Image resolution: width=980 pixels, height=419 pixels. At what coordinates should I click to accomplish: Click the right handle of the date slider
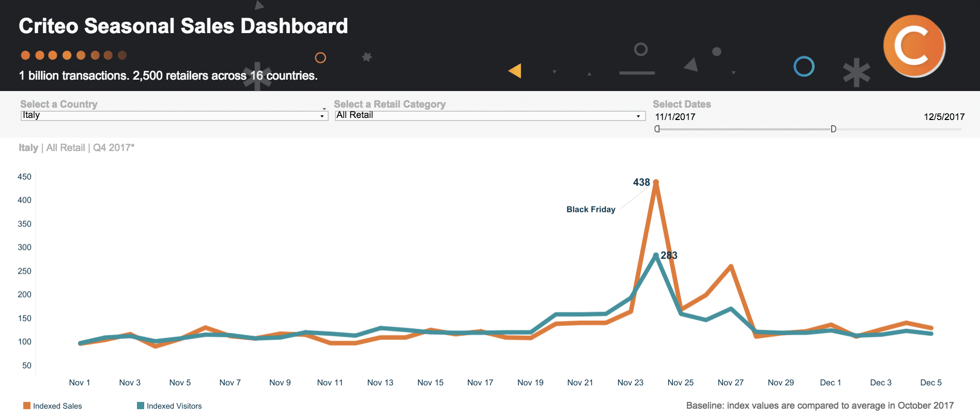coord(833,129)
